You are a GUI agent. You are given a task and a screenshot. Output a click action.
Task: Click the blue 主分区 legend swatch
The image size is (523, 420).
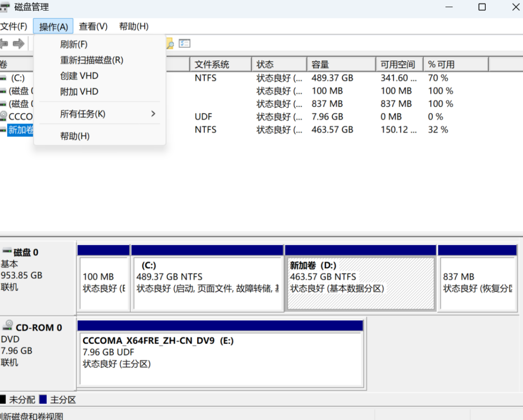pyautogui.click(x=43, y=400)
